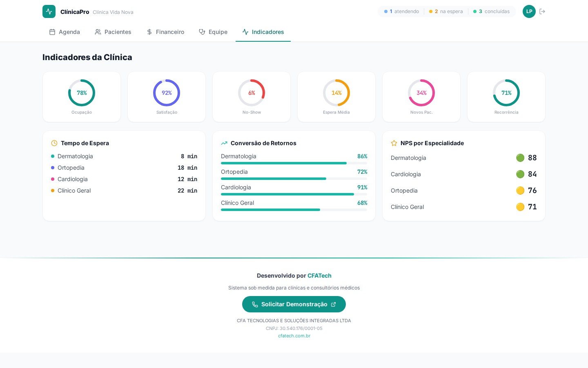Click the trend arrow icon on Conversão de Retornos

[224, 143]
